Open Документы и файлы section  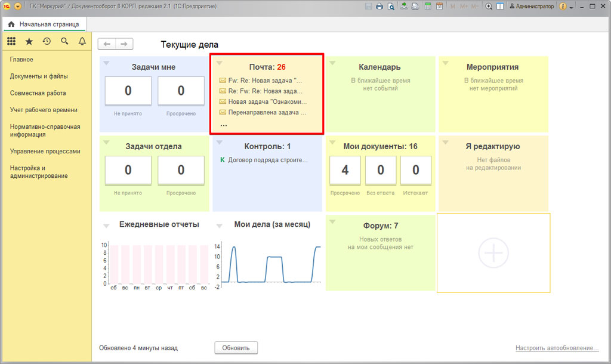tap(39, 76)
